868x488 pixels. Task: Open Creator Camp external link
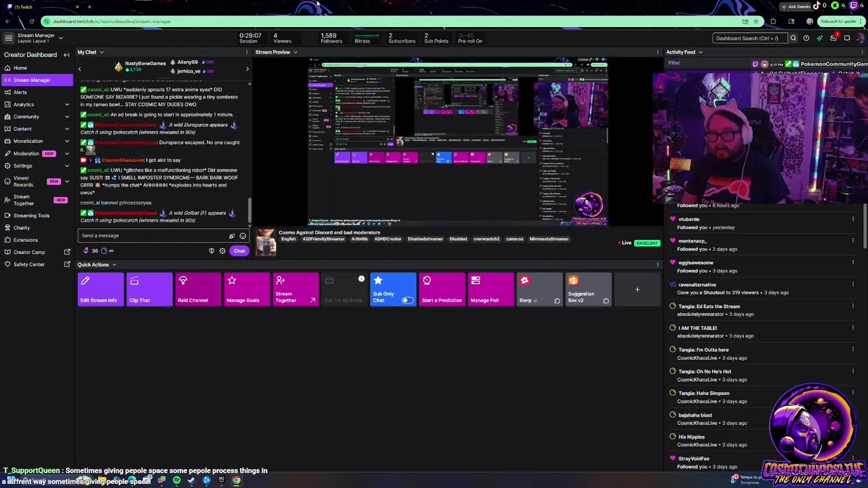coord(37,252)
